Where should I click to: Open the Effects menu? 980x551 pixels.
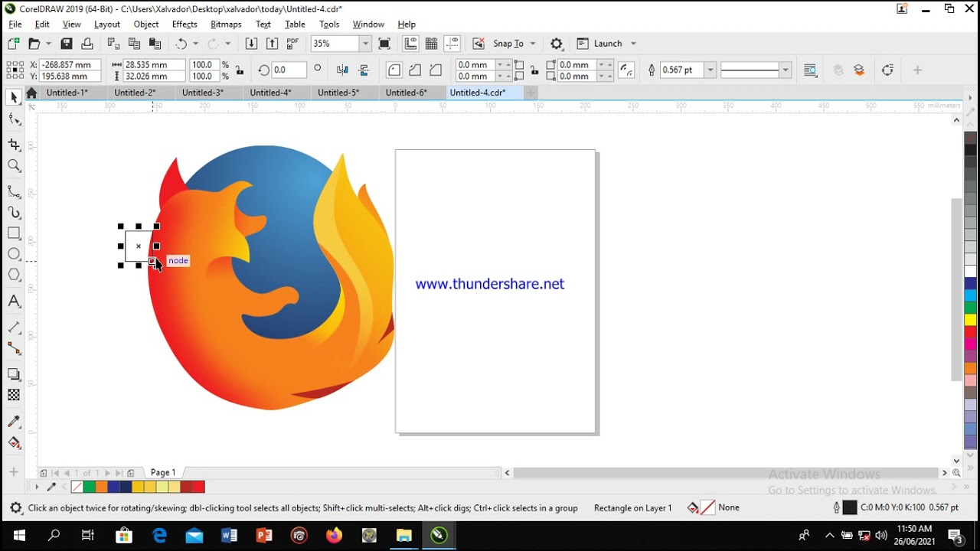pyautogui.click(x=185, y=24)
